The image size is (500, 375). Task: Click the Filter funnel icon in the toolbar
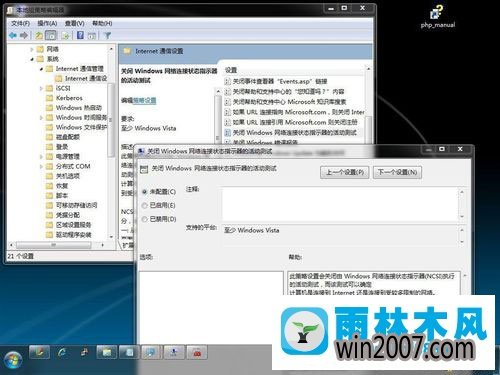click(x=107, y=35)
